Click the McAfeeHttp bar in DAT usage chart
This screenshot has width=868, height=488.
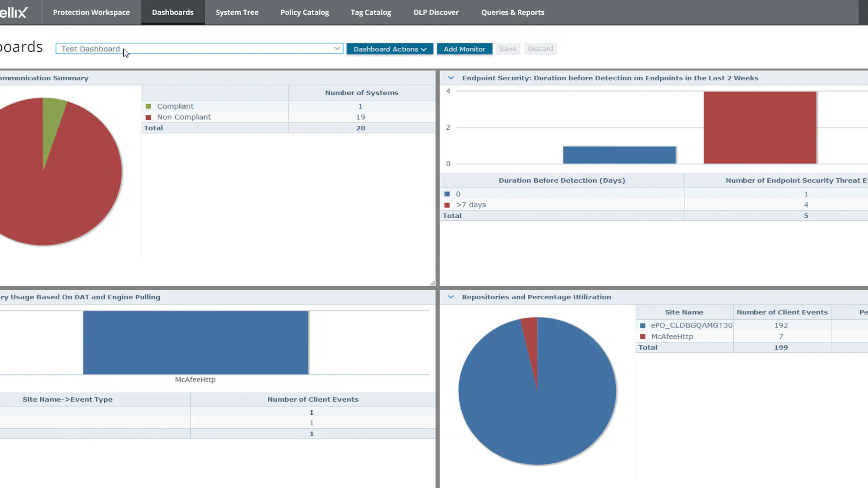click(x=195, y=343)
